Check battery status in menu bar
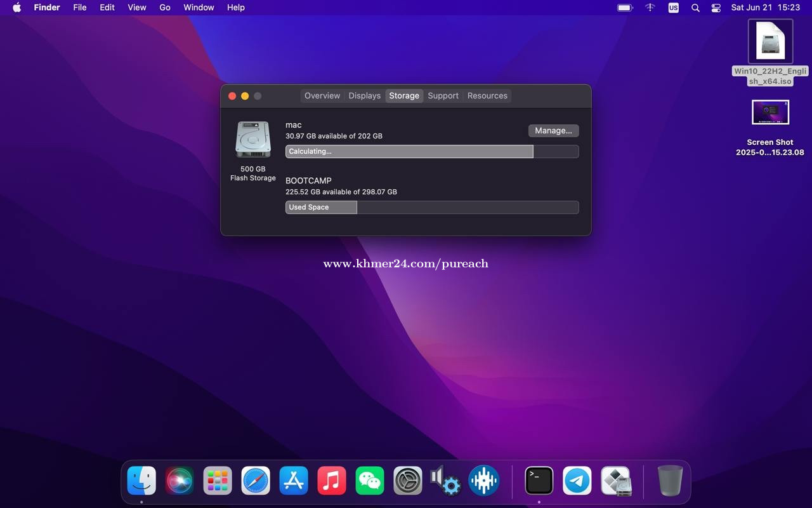This screenshot has height=508, width=812. click(x=625, y=8)
